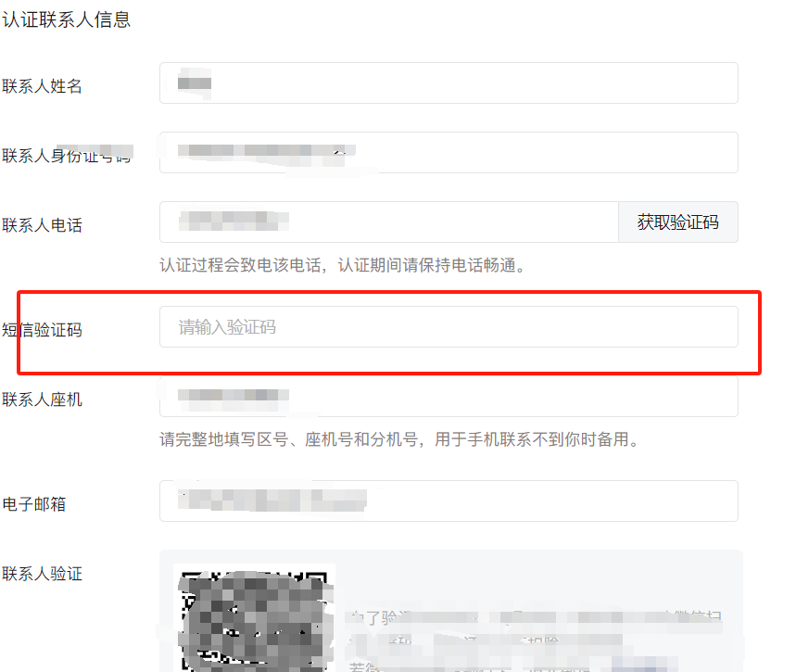Click the 获取验证码 button
The height and width of the screenshot is (672, 796).
[677, 222]
